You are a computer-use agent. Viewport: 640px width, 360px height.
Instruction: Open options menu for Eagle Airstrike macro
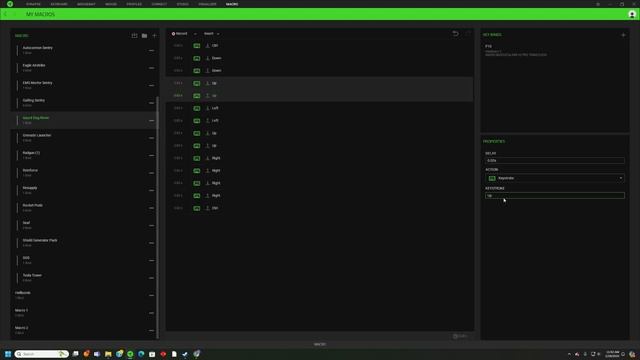click(x=151, y=68)
